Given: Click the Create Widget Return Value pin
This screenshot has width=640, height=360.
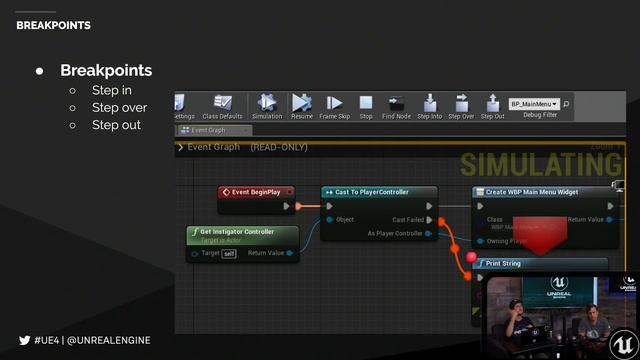Looking at the screenshot, I should point(609,220).
